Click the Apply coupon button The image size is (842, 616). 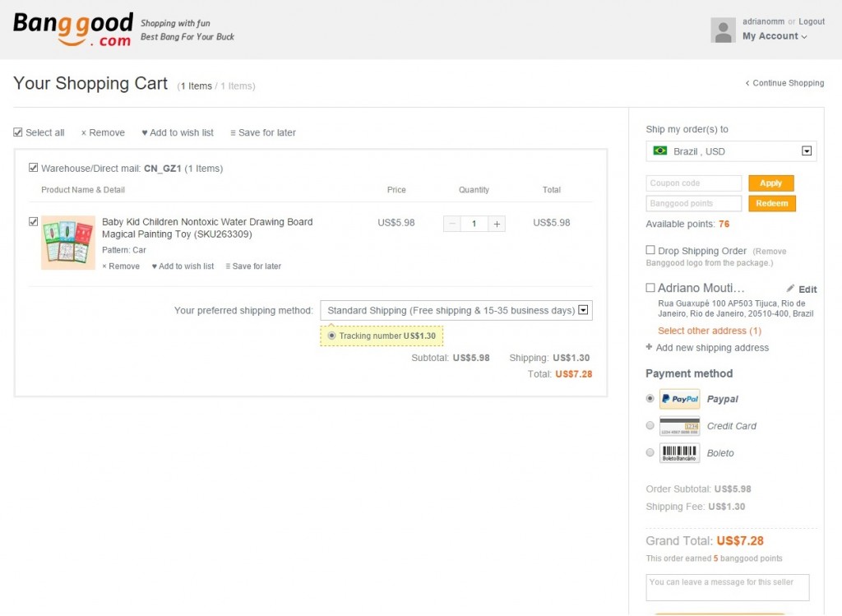click(x=771, y=183)
